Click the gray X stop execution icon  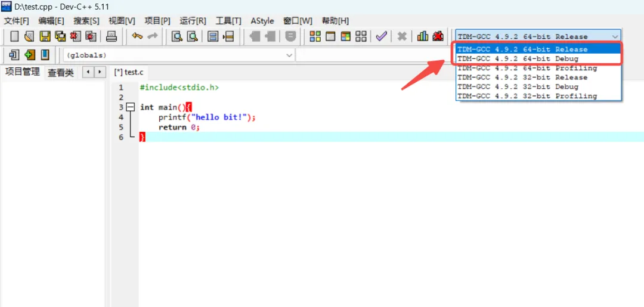coord(402,36)
